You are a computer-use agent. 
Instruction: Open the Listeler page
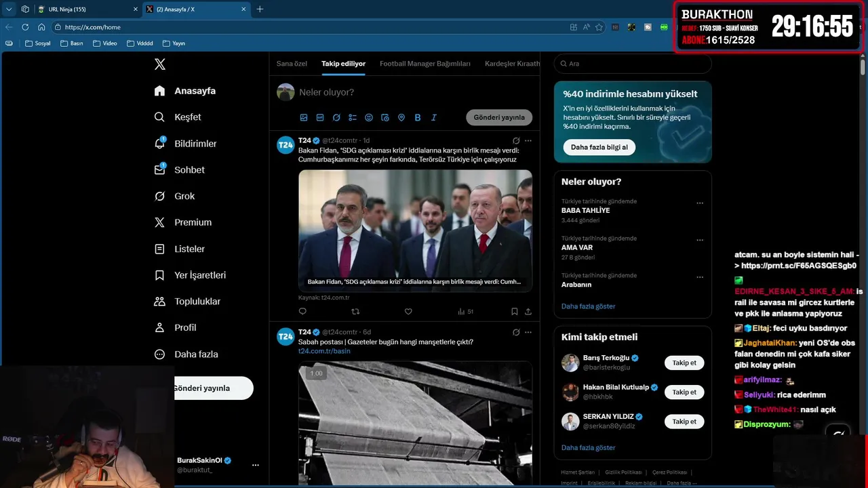pyautogui.click(x=179, y=249)
